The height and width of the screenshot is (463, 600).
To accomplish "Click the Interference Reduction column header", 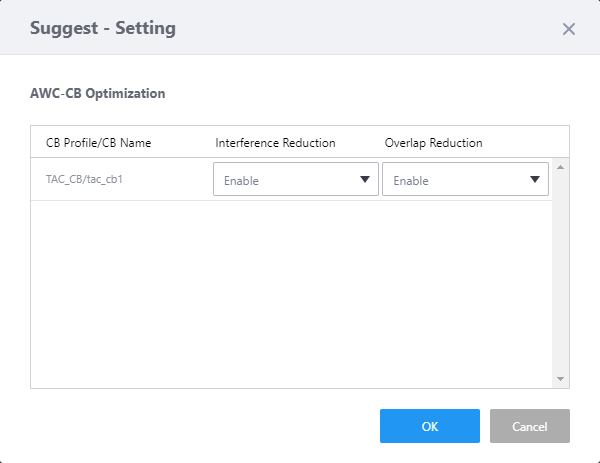I will (275, 143).
